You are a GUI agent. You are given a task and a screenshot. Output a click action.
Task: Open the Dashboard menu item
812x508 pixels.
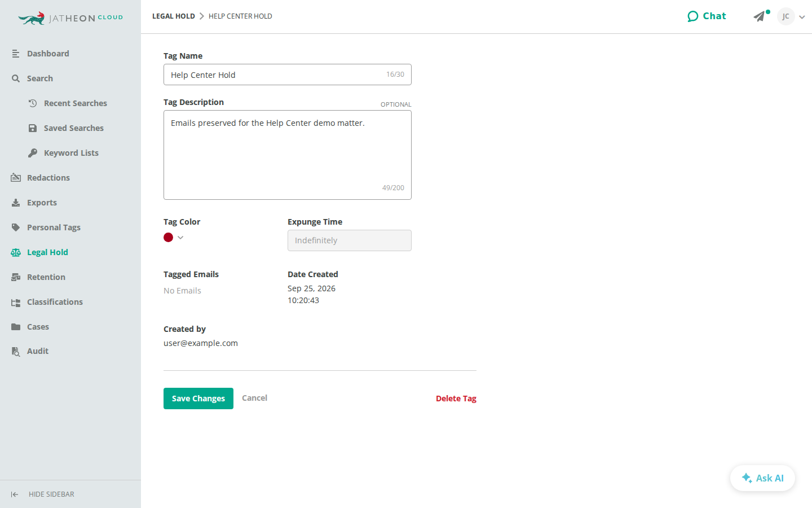(48, 54)
